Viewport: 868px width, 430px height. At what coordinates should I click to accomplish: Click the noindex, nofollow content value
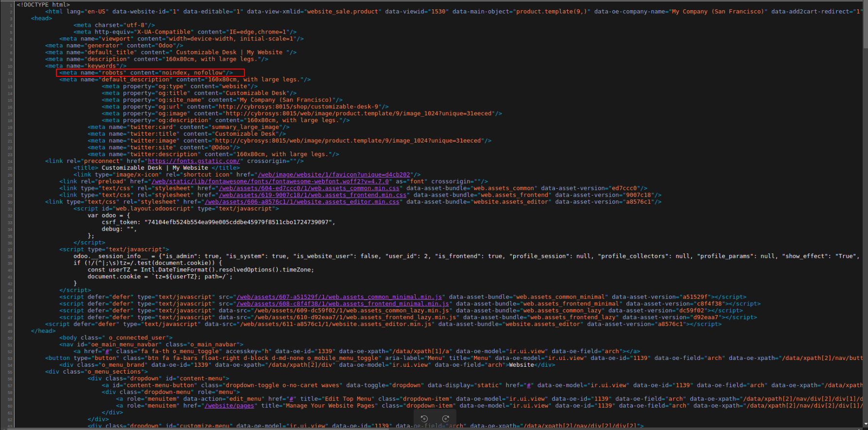point(192,73)
